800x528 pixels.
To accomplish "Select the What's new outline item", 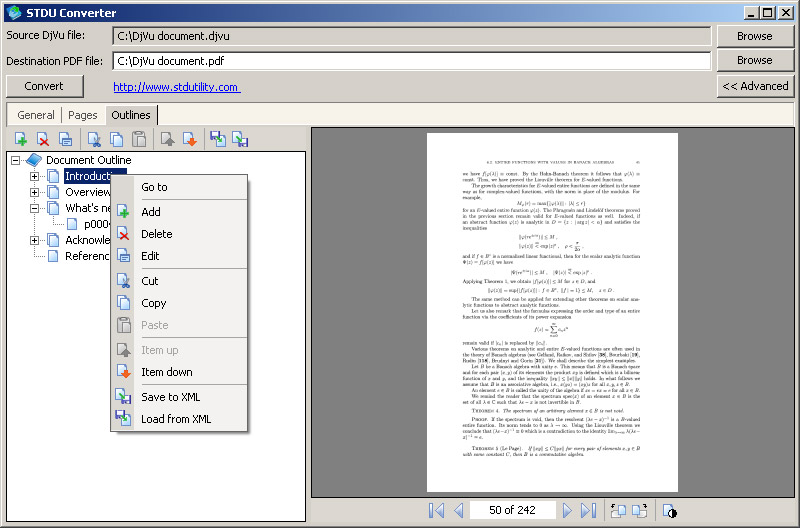I will pyautogui.click(x=87, y=208).
